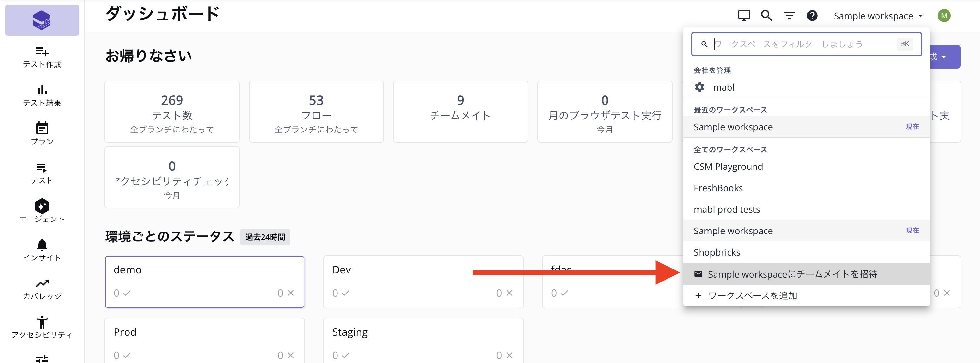The height and width of the screenshot is (363, 980).
Task: Open カバレッジ in the sidebar
Action: [42, 289]
